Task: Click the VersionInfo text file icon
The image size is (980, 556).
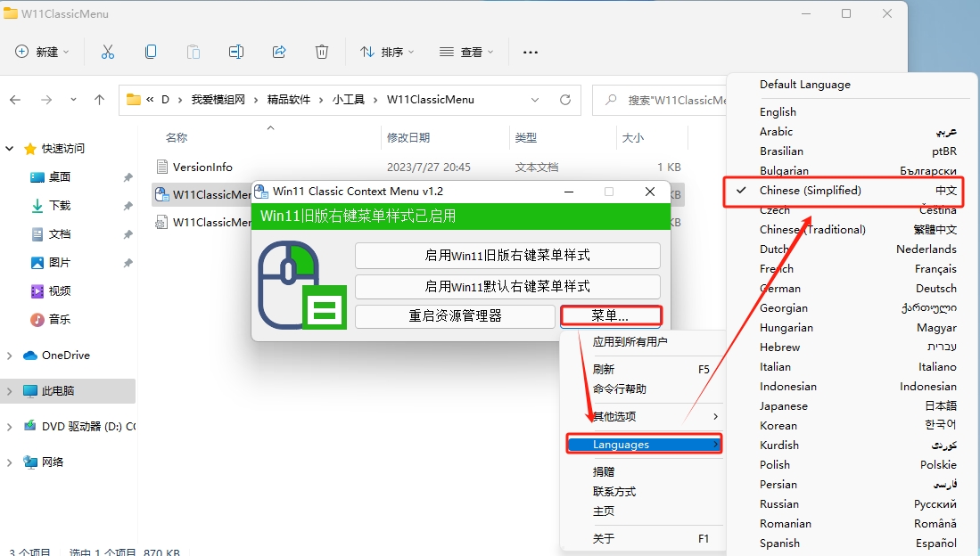Action: coord(162,167)
